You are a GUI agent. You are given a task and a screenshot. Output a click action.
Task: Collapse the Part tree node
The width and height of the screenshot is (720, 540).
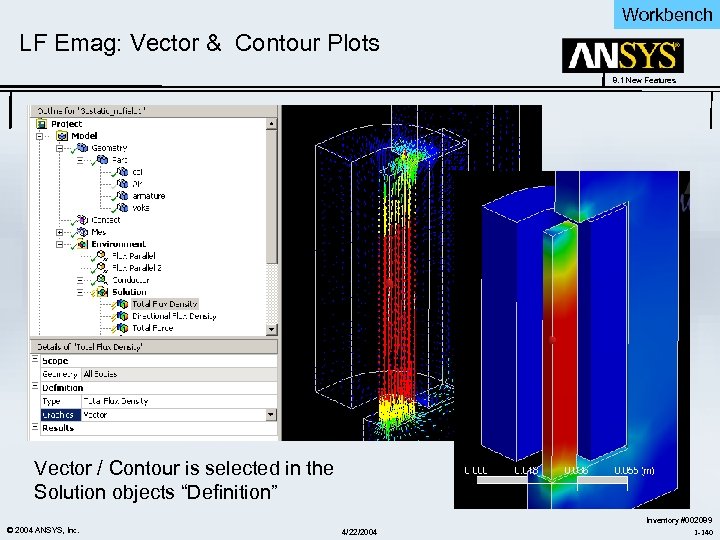tap(80, 160)
